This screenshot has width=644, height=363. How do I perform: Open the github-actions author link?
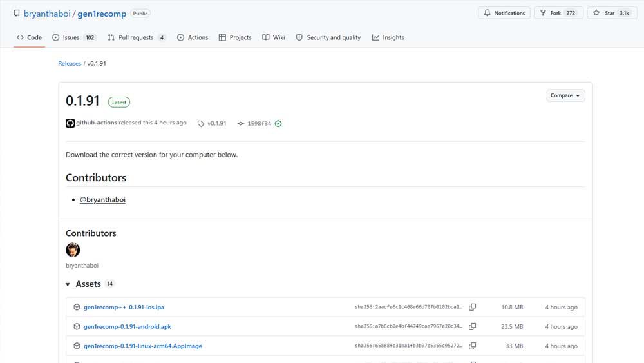tap(97, 123)
